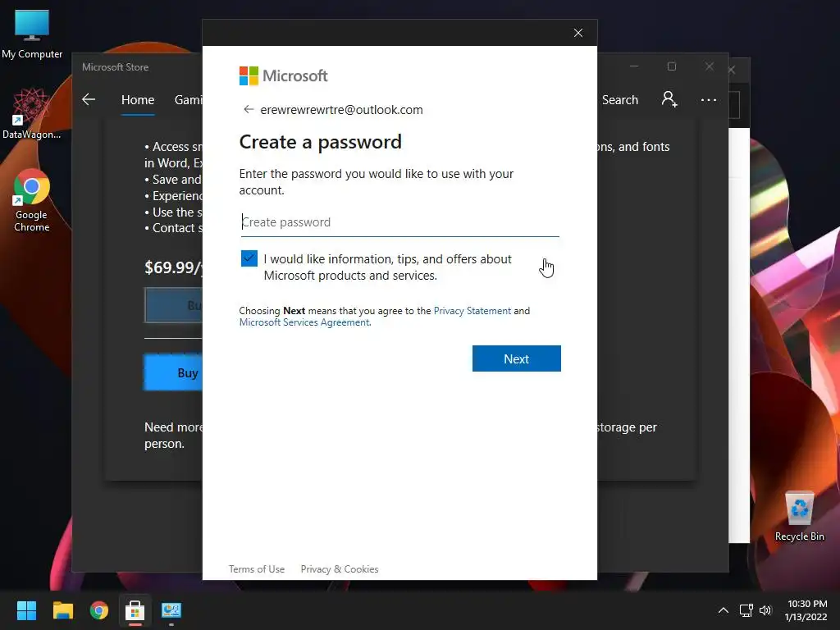This screenshot has height=630, width=840.
Task: Go back in the Microsoft Store window
Action: coord(89,99)
